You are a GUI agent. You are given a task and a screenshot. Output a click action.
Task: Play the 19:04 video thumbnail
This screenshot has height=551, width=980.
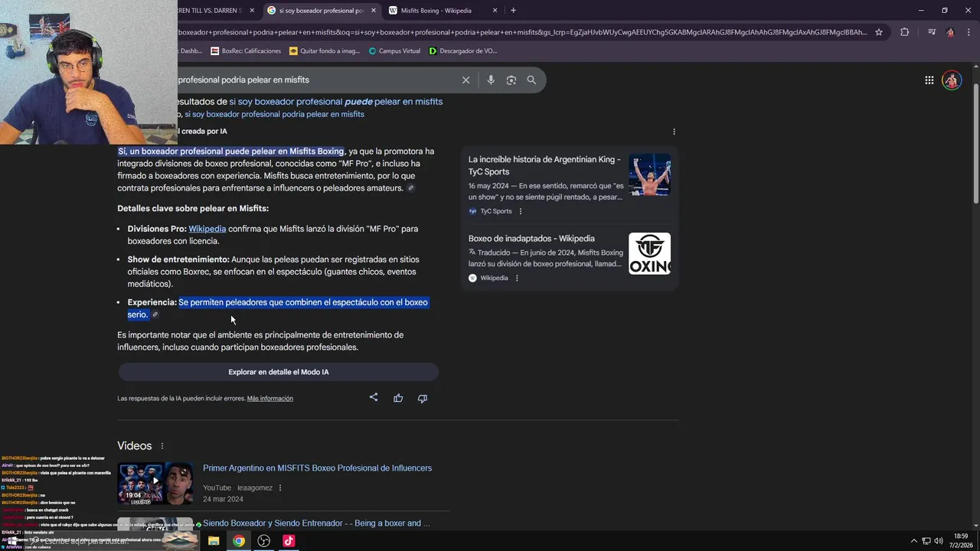pos(155,483)
